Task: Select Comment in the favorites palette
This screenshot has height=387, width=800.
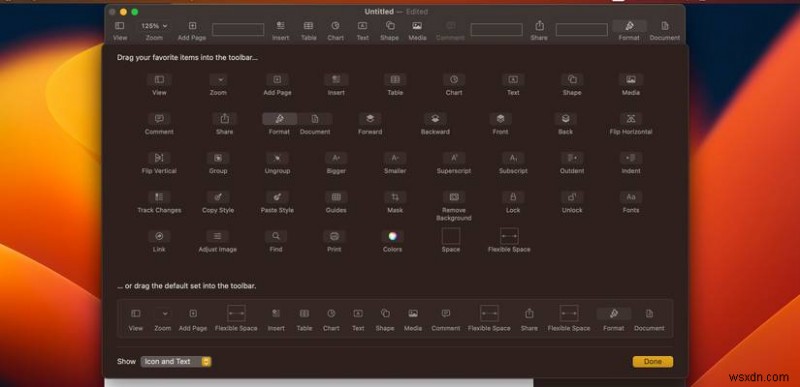Action: point(159,119)
